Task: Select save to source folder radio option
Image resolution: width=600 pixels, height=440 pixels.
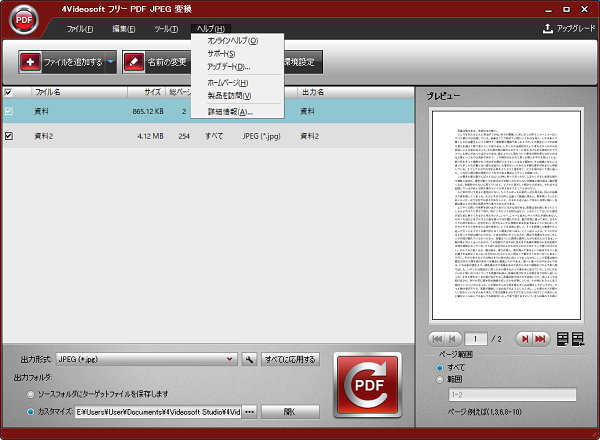Action: 31,394
